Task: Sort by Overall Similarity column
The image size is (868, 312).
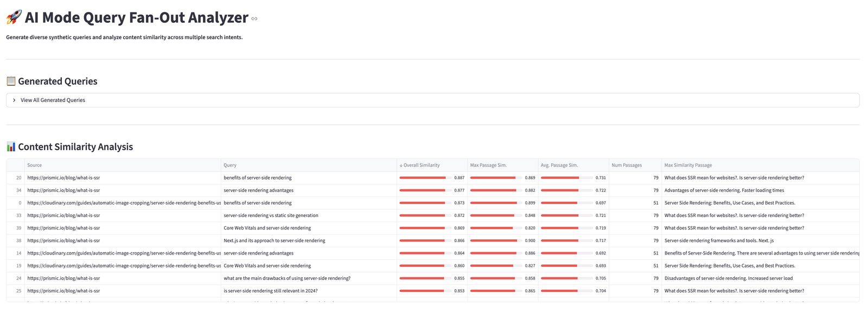Action: click(x=432, y=165)
